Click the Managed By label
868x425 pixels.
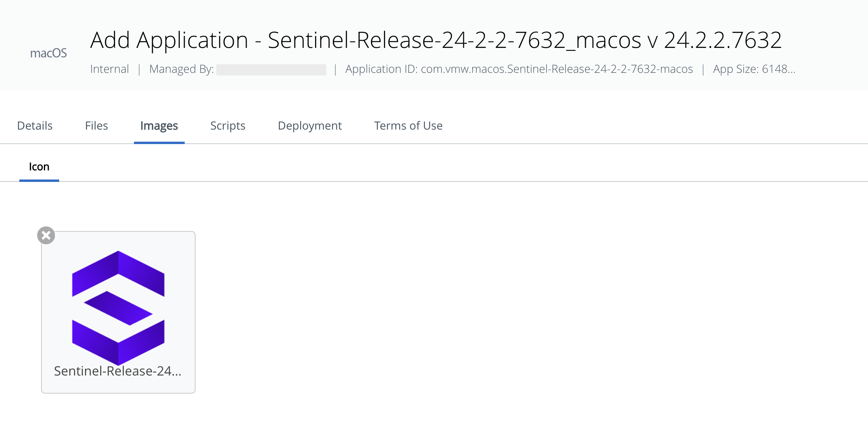[x=181, y=69]
